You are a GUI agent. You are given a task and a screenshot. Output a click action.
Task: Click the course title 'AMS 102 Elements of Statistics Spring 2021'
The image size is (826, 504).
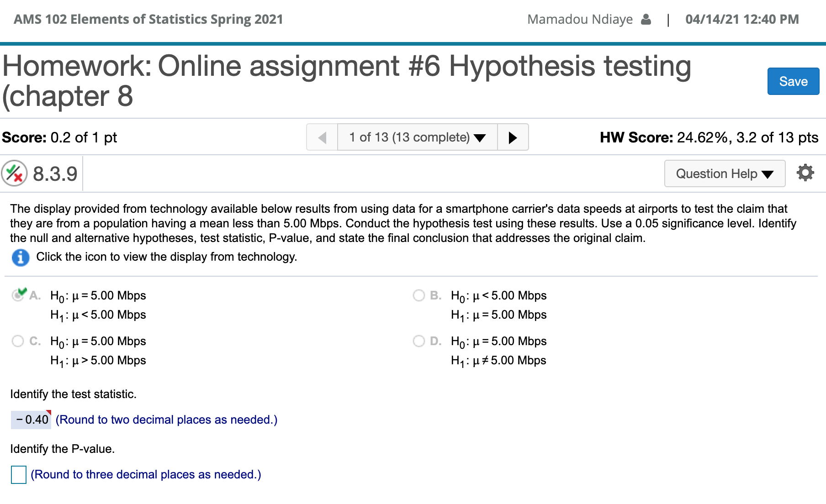tap(148, 19)
